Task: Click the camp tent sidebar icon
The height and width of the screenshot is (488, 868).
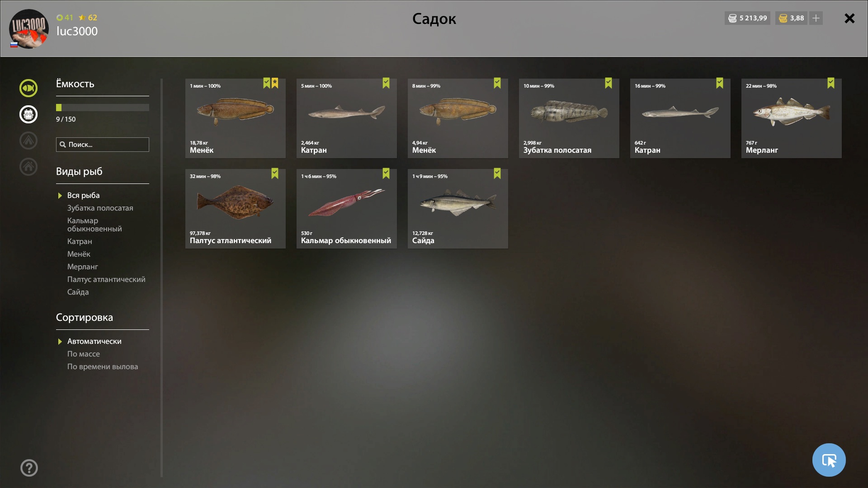Action: coord(28,141)
